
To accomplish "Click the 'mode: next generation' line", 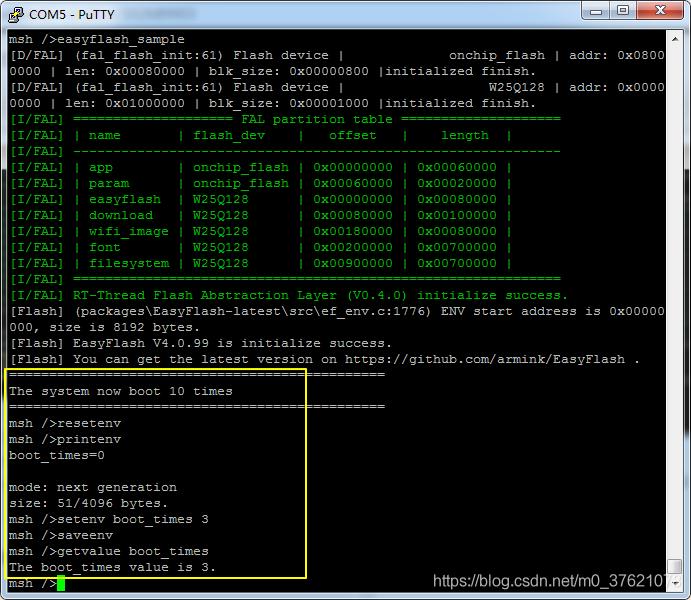I will [93, 487].
